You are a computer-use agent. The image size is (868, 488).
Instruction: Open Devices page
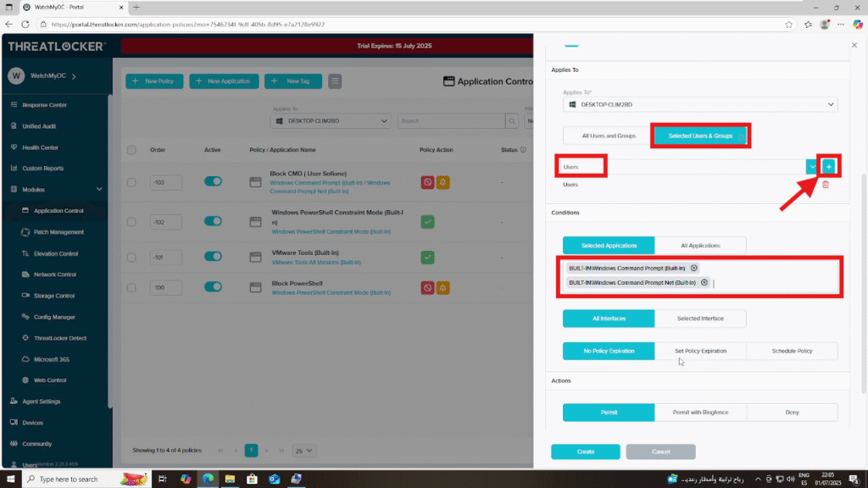click(32, 423)
